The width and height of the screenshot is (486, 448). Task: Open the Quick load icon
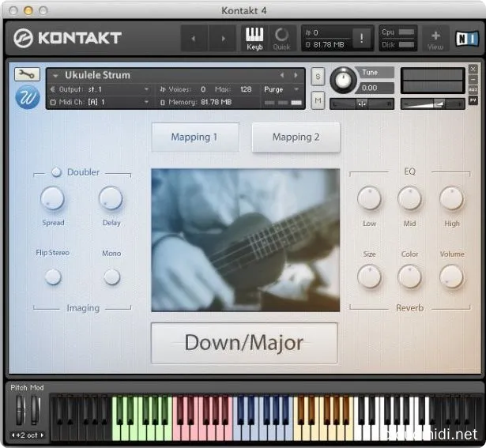click(x=281, y=37)
